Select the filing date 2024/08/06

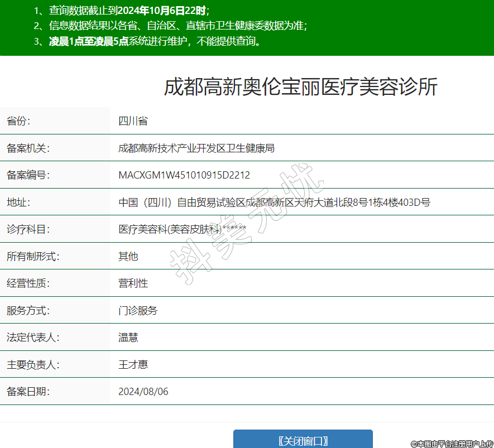[x=143, y=392]
